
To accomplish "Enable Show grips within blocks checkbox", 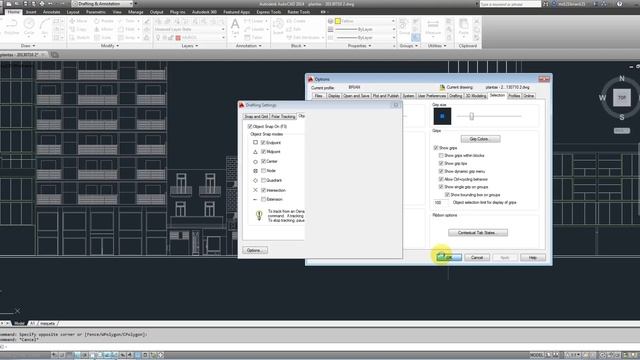I will 441,156.
